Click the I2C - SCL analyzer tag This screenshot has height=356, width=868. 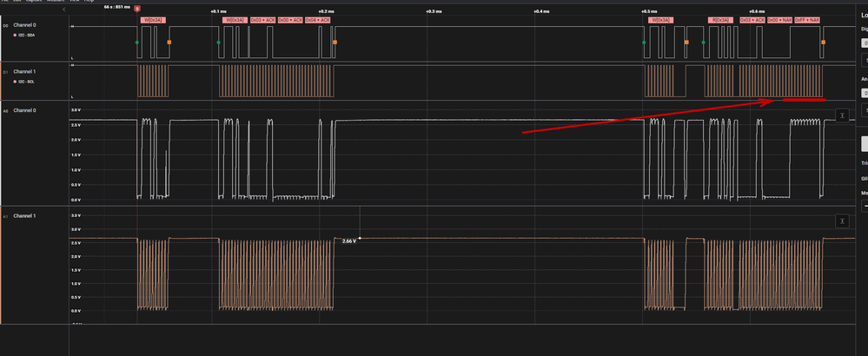24,82
